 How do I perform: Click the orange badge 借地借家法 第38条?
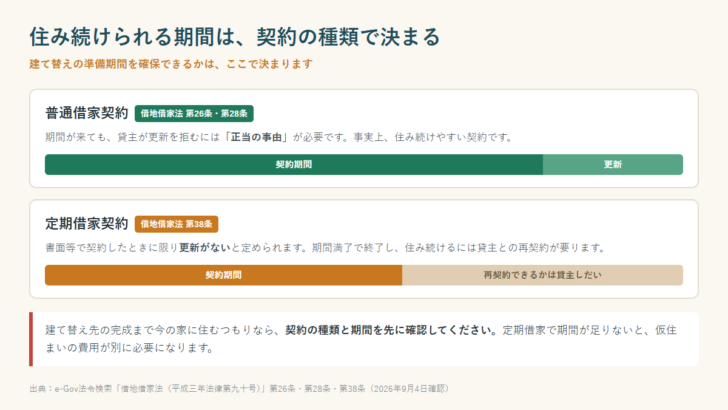click(x=176, y=224)
